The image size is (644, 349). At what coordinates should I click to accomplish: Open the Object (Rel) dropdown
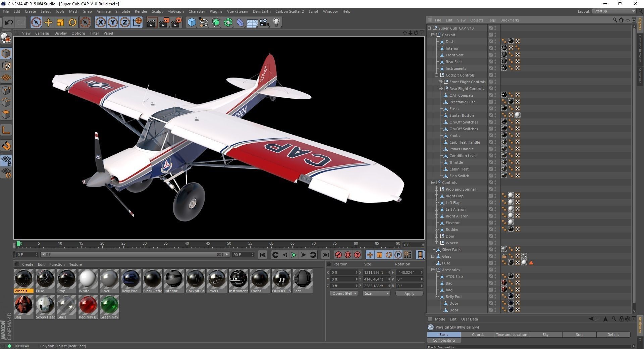coord(344,294)
